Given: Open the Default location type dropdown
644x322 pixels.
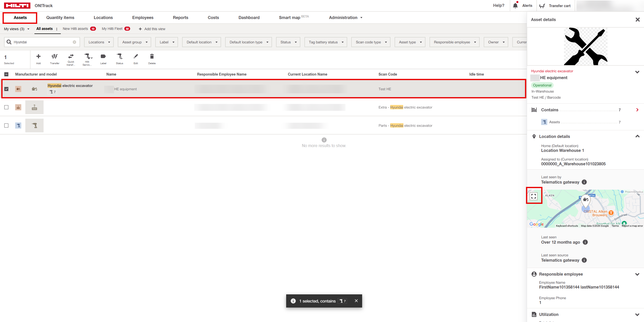Looking at the screenshot, I should [x=248, y=42].
